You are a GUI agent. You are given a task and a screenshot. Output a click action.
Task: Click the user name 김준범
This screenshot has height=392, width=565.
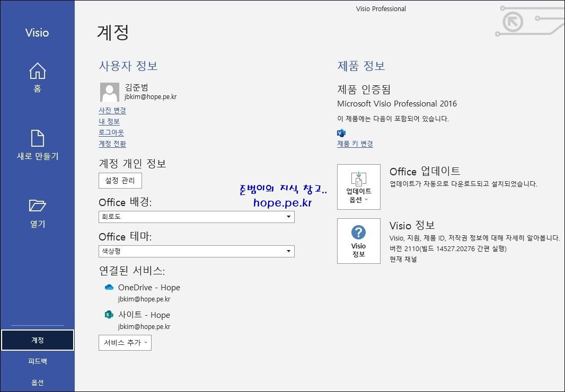(x=137, y=87)
